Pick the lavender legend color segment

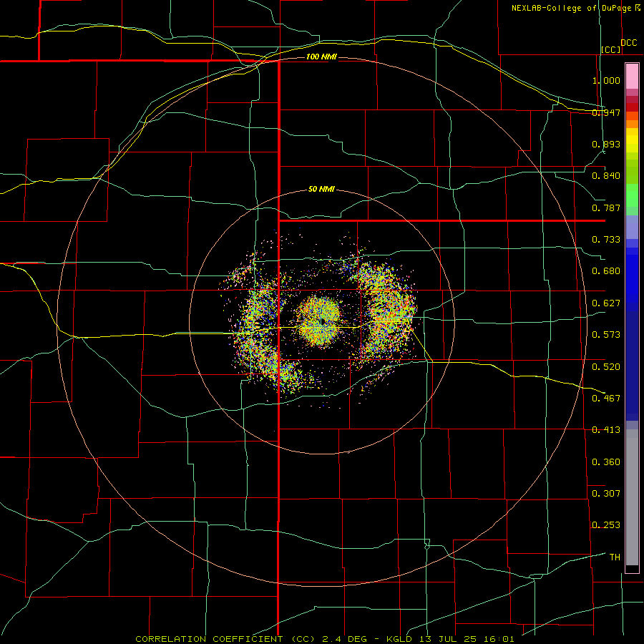632,227
